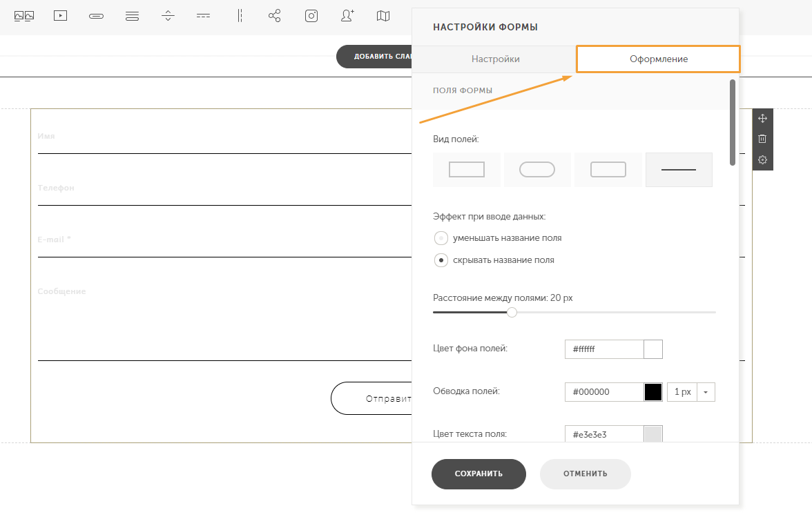The image size is (812, 517).
Task: Click the black border color swatch
Action: [x=653, y=392]
